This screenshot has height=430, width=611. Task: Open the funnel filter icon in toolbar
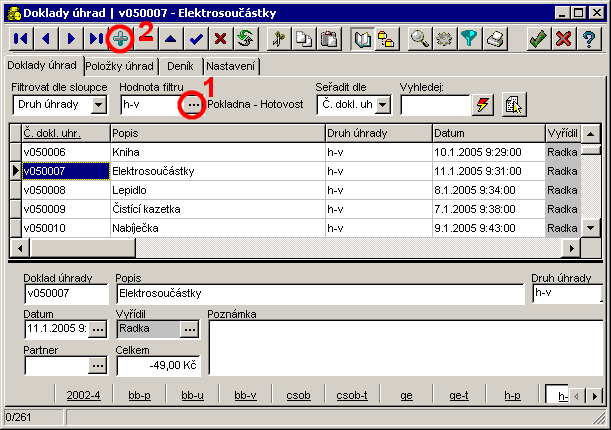click(x=470, y=39)
